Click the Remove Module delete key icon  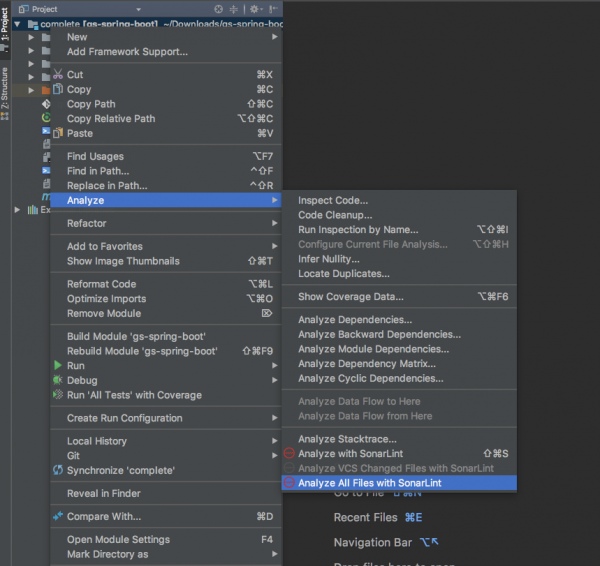[x=267, y=313]
